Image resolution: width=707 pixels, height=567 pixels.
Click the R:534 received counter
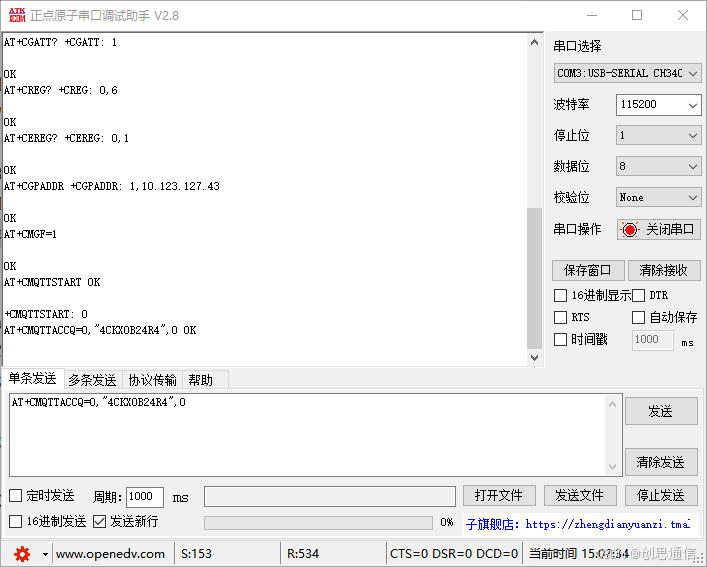pyautogui.click(x=303, y=554)
